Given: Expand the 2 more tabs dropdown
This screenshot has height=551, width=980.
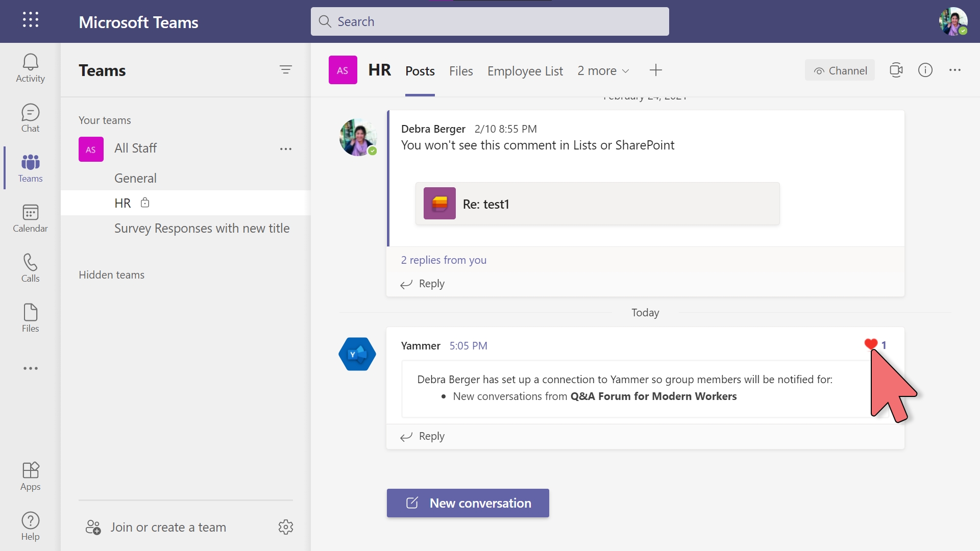Looking at the screenshot, I should pyautogui.click(x=603, y=71).
